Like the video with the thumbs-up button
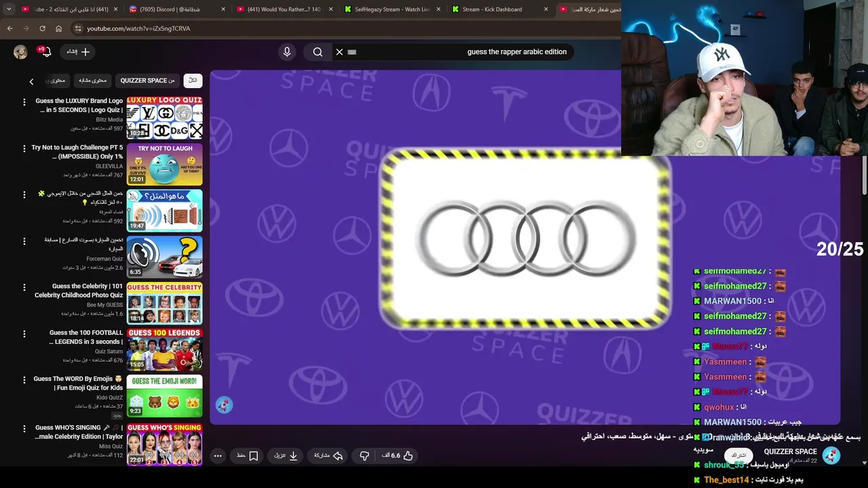868x488 pixels. click(397, 455)
